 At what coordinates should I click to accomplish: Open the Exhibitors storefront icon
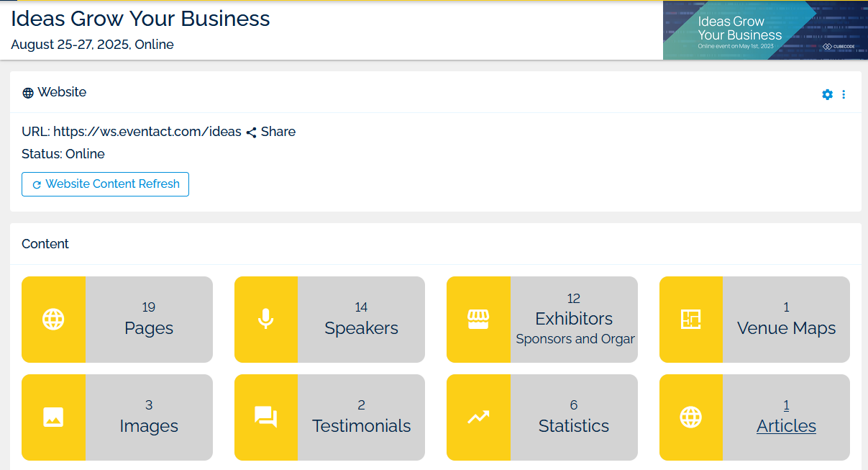tap(478, 319)
